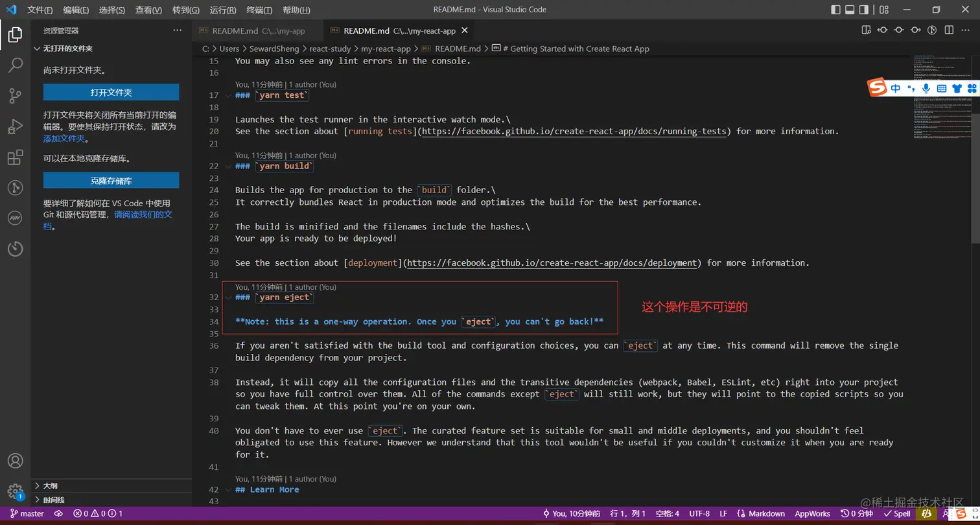Fold the Learn More heading section

click(227, 489)
